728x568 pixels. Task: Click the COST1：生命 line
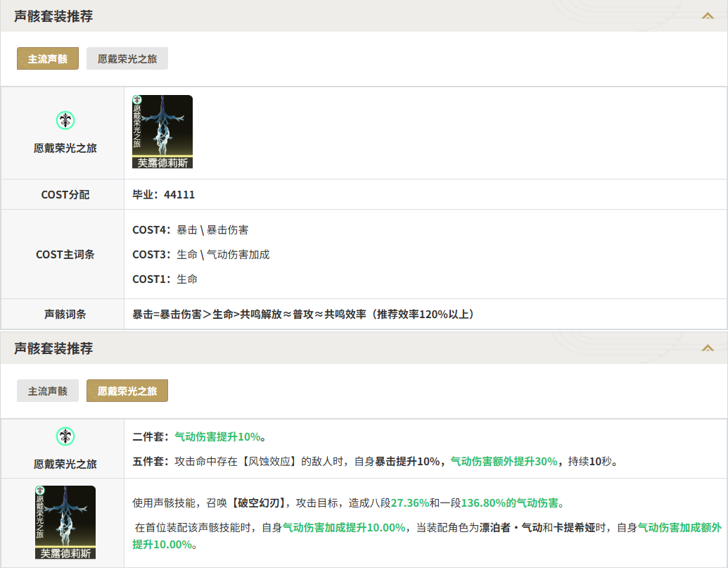(x=165, y=279)
